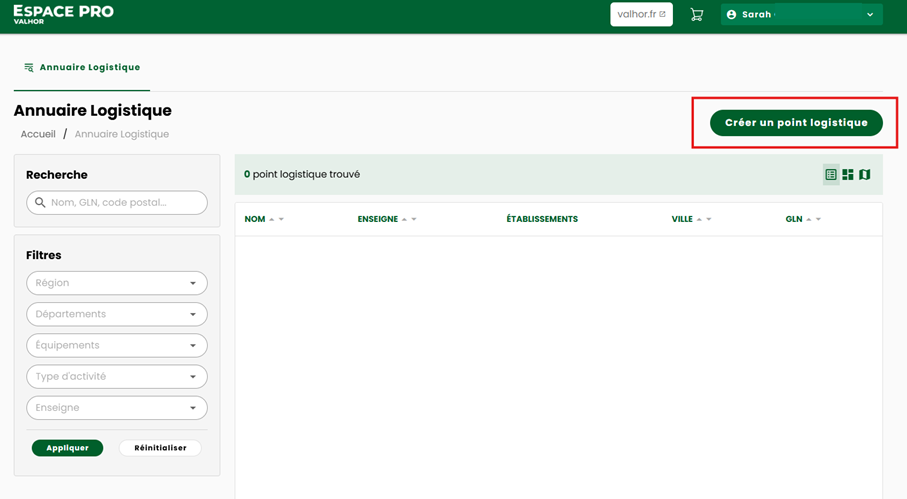Screen dimensions: 907x499
Task: Open the Départements filter dropdown
Action: point(117,315)
